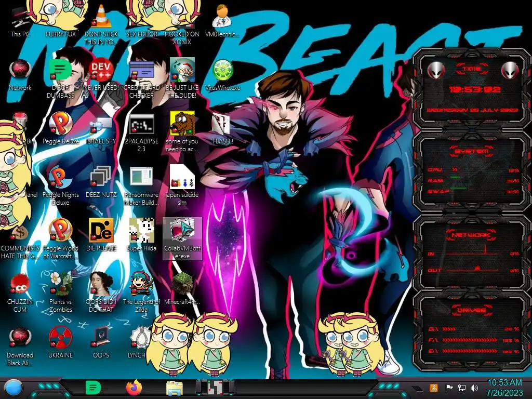
Task: Open the OOPS DID I DO THAT portrait icon
Action: 101,292
